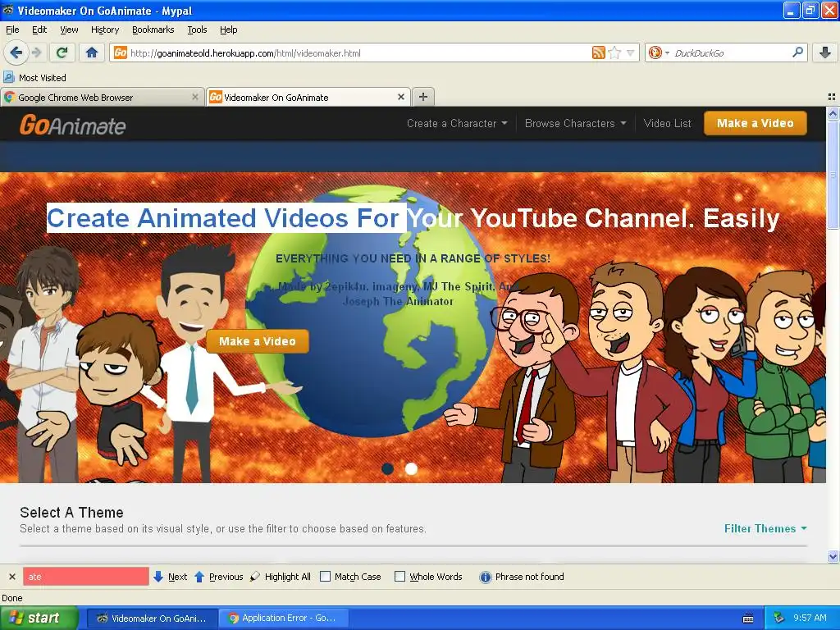Bookmark this page with the star icon

pyautogui.click(x=614, y=52)
